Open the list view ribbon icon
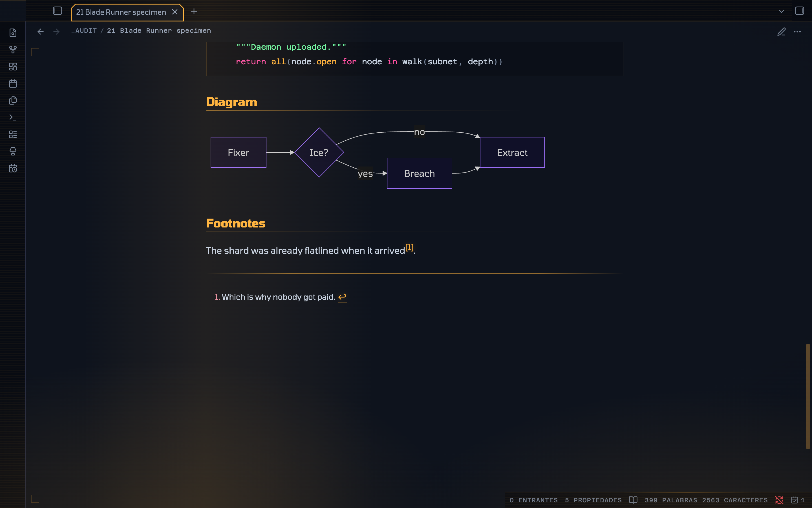Image resolution: width=812 pixels, height=508 pixels. coord(13,134)
